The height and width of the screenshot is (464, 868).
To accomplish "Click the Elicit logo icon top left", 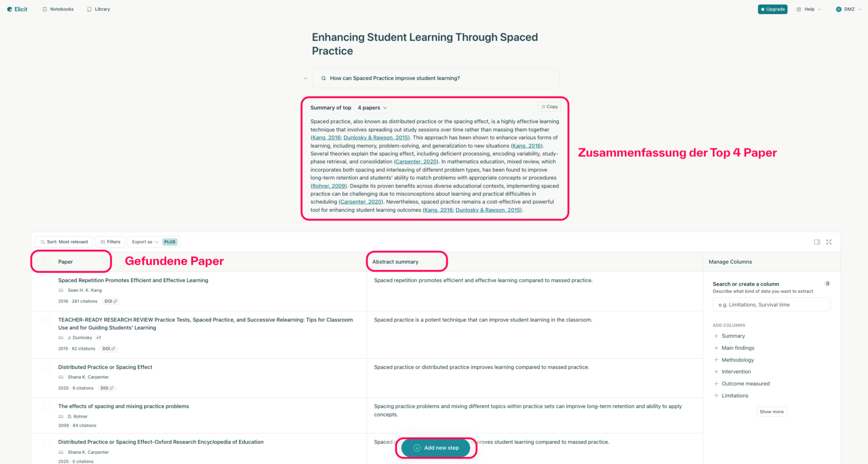I will 9,9.
